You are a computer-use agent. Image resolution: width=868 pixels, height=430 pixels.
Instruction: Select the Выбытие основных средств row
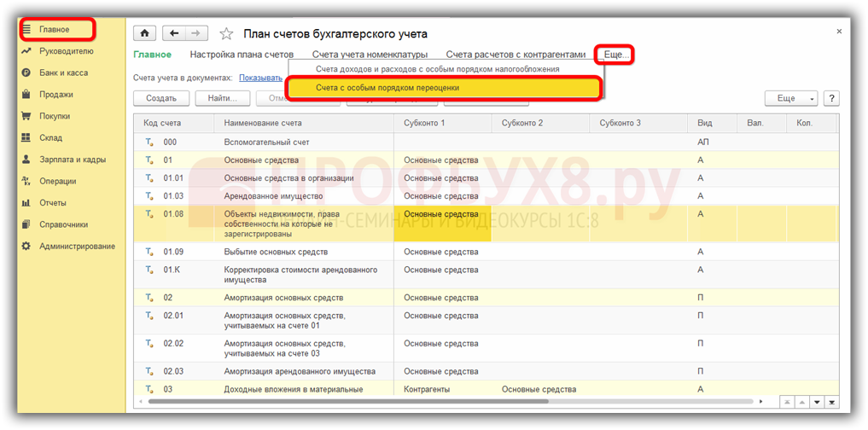click(x=486, y=252)
